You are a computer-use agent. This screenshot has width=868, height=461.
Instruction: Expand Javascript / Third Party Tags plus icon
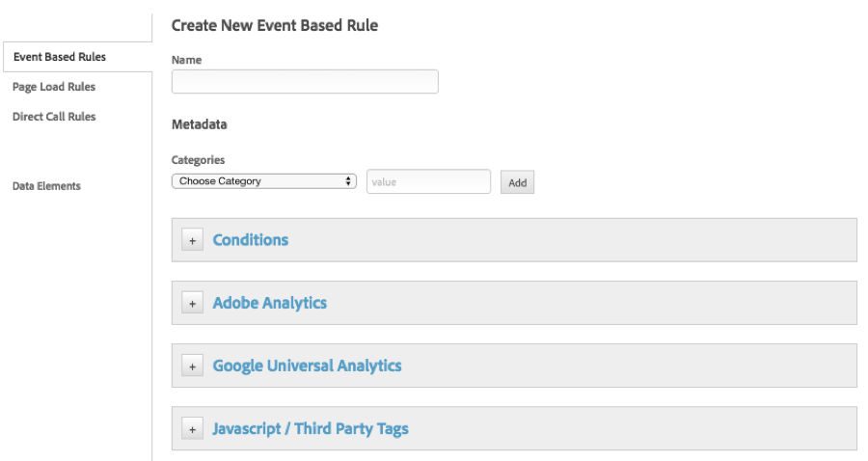click(x=192, y=429)
